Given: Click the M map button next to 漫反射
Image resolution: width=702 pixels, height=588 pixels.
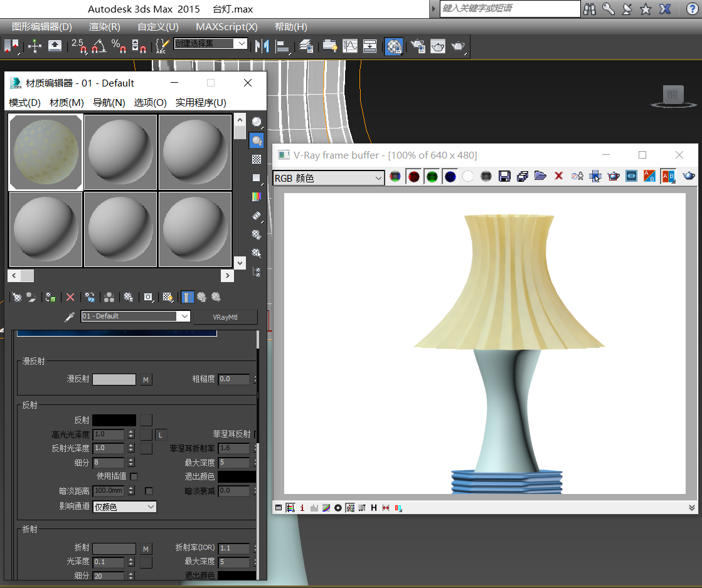Looking at the screenshot, I should point(146,379).
